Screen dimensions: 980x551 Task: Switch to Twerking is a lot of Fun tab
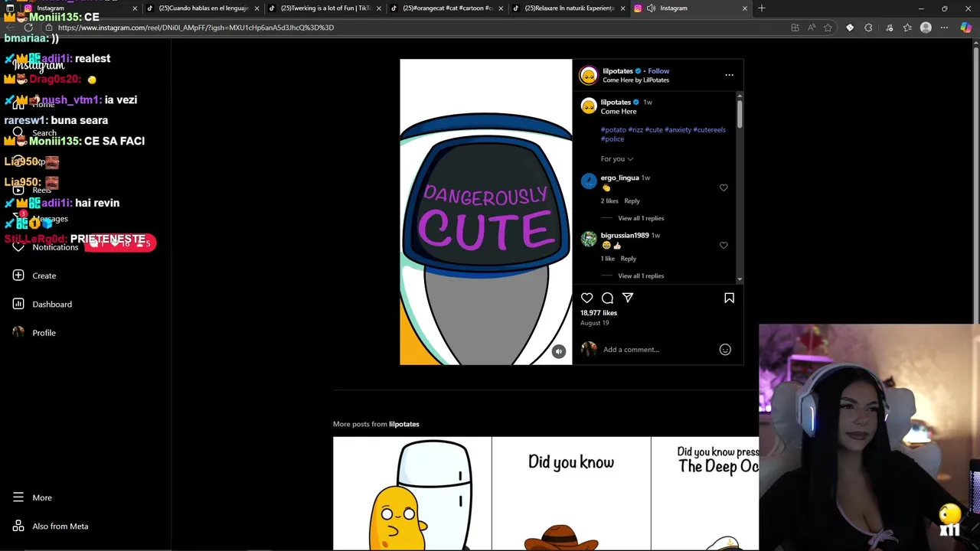click(325, 8)
